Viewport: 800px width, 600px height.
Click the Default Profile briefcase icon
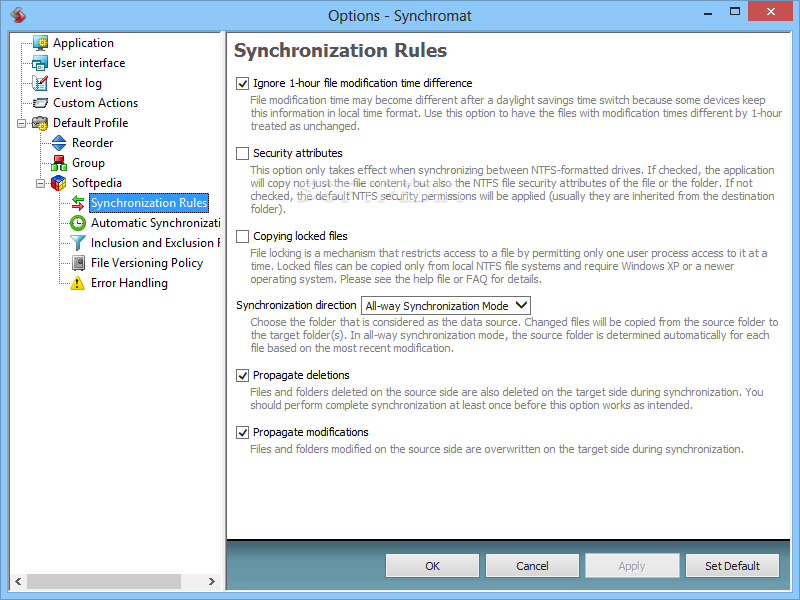(x=40, y=123)
